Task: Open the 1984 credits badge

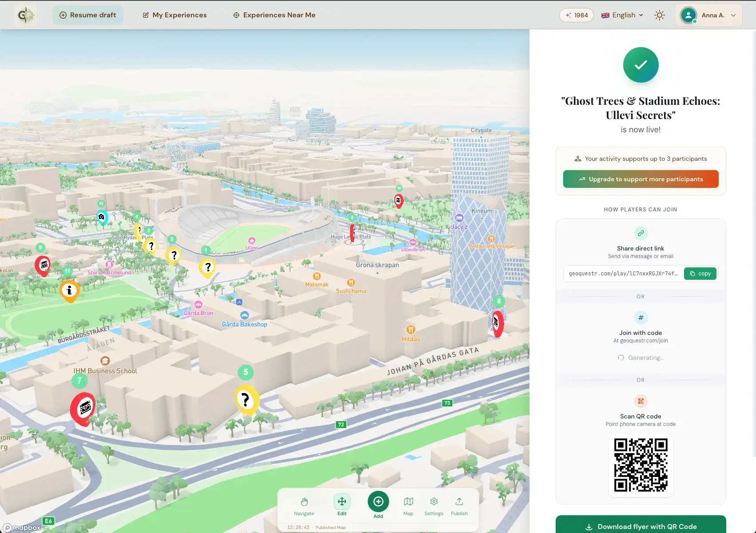Action: [577, 15]
